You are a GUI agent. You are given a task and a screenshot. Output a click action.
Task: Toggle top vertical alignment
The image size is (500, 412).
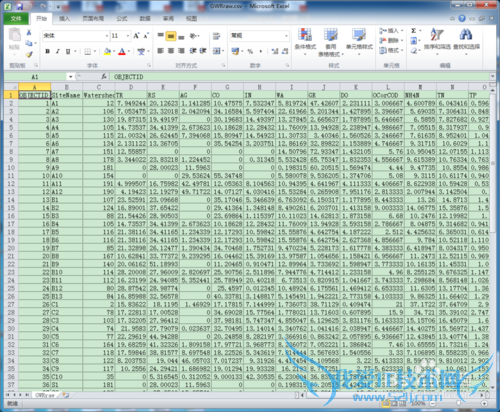(160, 36)
